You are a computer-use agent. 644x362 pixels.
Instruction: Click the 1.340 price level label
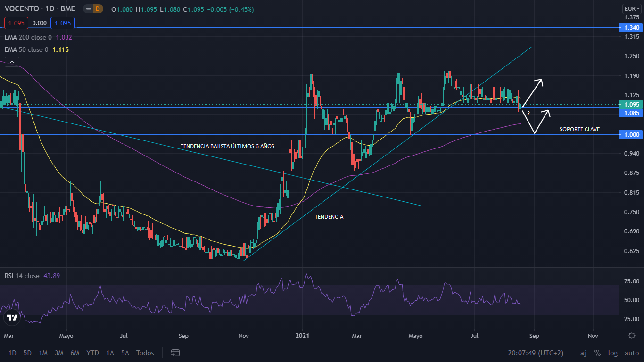(631, 28)
